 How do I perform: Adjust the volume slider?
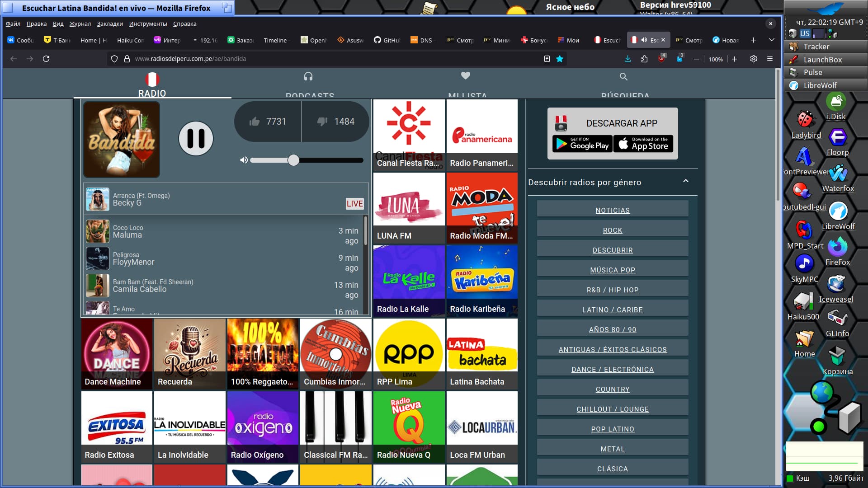(293, 160)
